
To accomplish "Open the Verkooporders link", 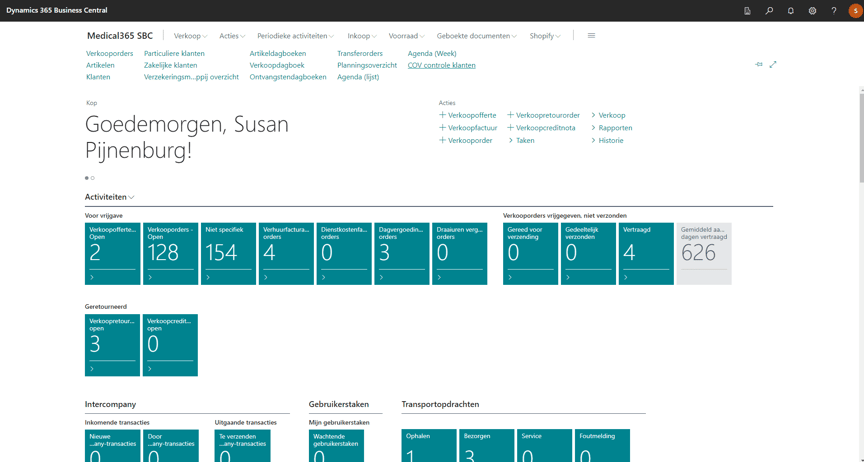I will point(110,53).
